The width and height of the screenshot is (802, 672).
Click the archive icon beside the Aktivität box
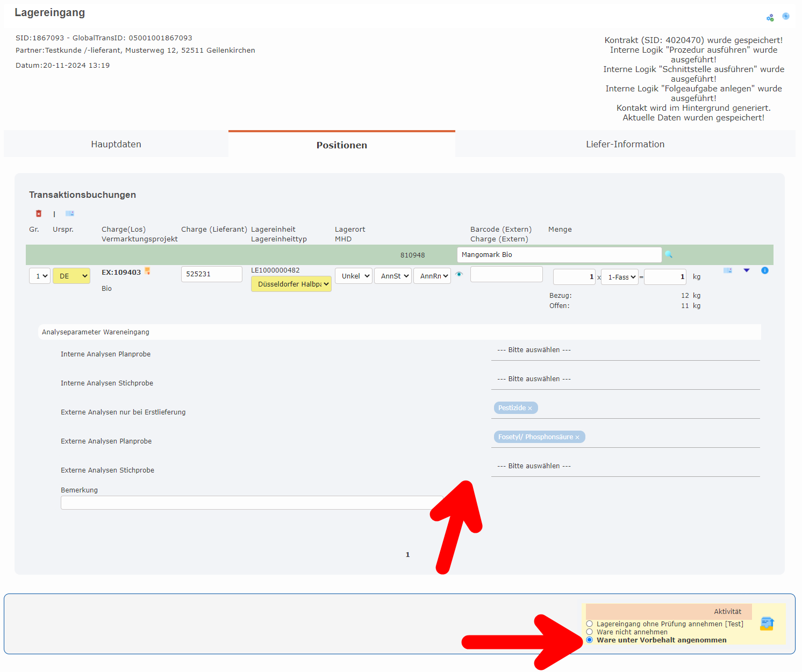[x=767, y=624]
